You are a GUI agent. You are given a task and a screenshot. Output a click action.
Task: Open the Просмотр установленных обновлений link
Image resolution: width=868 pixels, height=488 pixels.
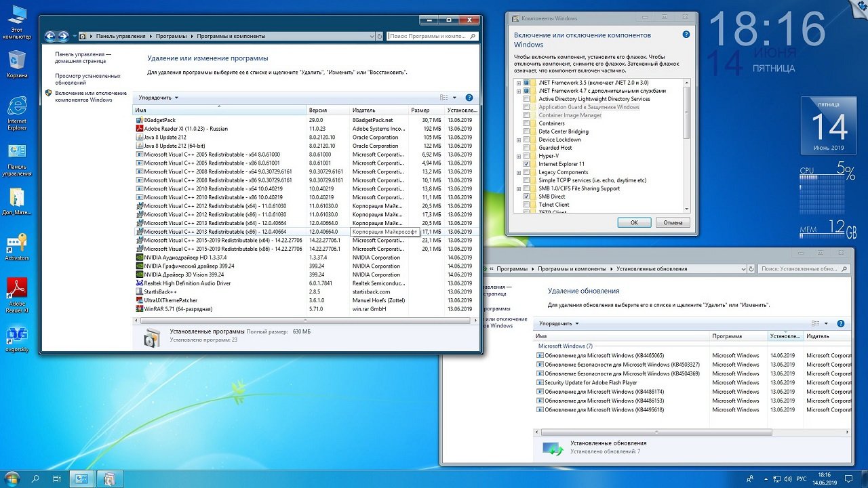(87, 79)
